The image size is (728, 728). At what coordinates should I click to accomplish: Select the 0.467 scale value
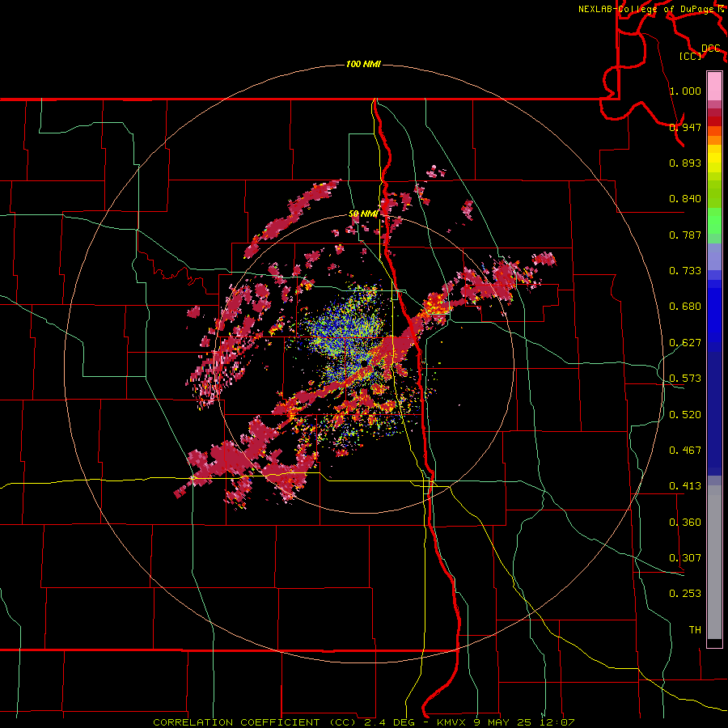tap(685, 451)
